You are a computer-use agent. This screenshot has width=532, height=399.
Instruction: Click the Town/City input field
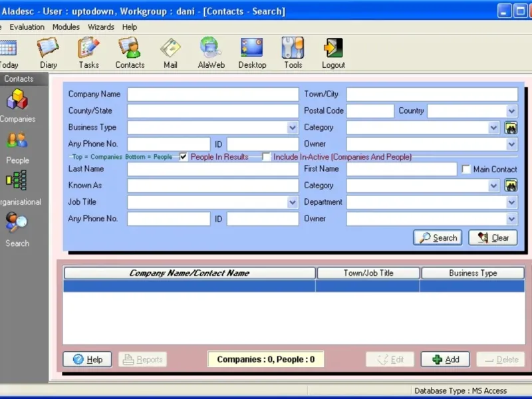[x=432, y=94]
